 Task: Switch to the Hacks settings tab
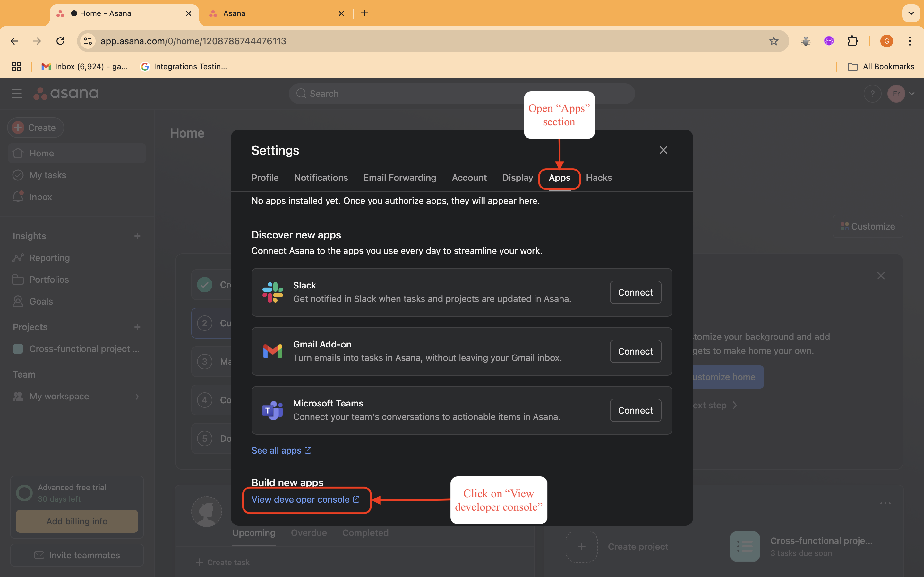pyautogui.click(x=599, y=178)
